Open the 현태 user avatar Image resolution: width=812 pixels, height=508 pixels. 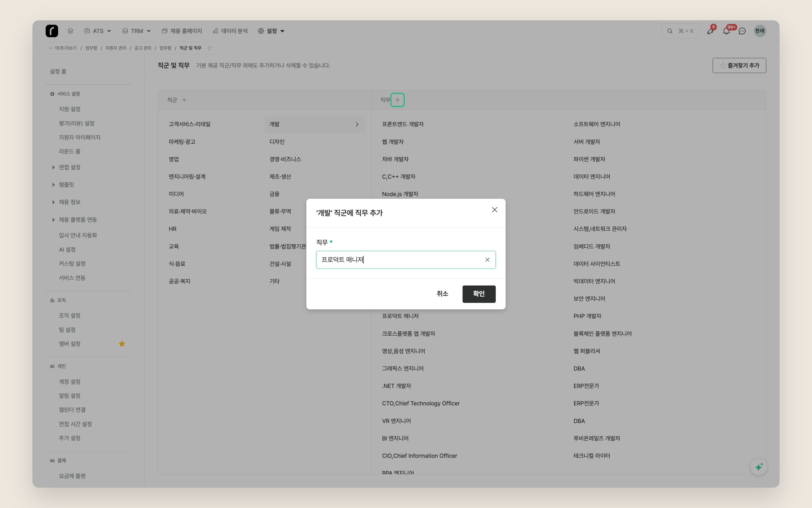click(760, 31)
